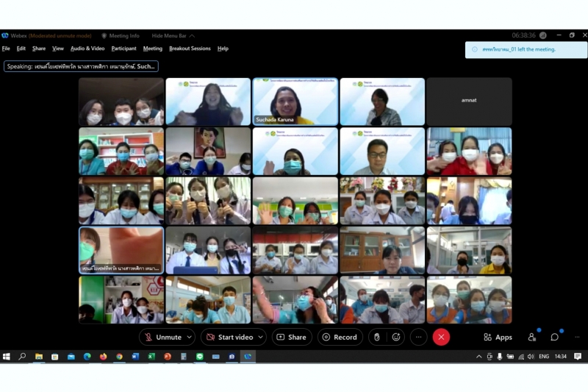Start video camera
Screen dimensions: 588x392
(229, 337)
